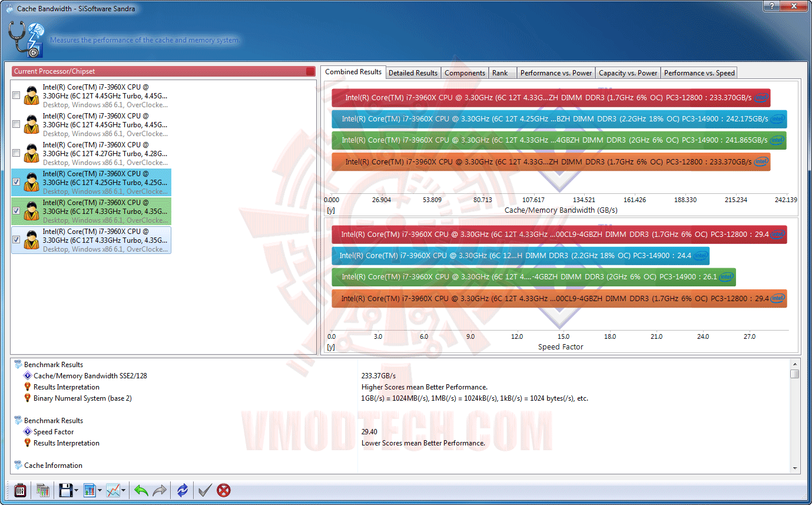Enable the 4.27GHz Turbo processor checkbox
Screen dimensions: 812x505
pos(16,153)
